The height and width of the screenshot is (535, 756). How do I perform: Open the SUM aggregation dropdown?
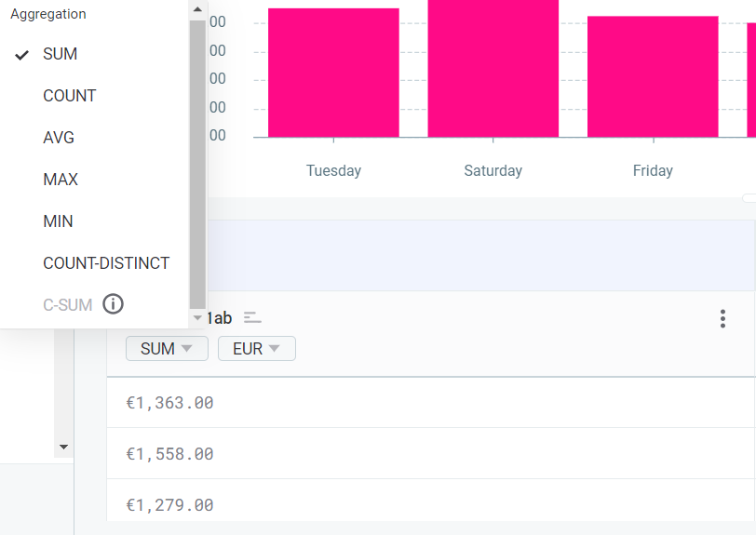click(167, 349)
